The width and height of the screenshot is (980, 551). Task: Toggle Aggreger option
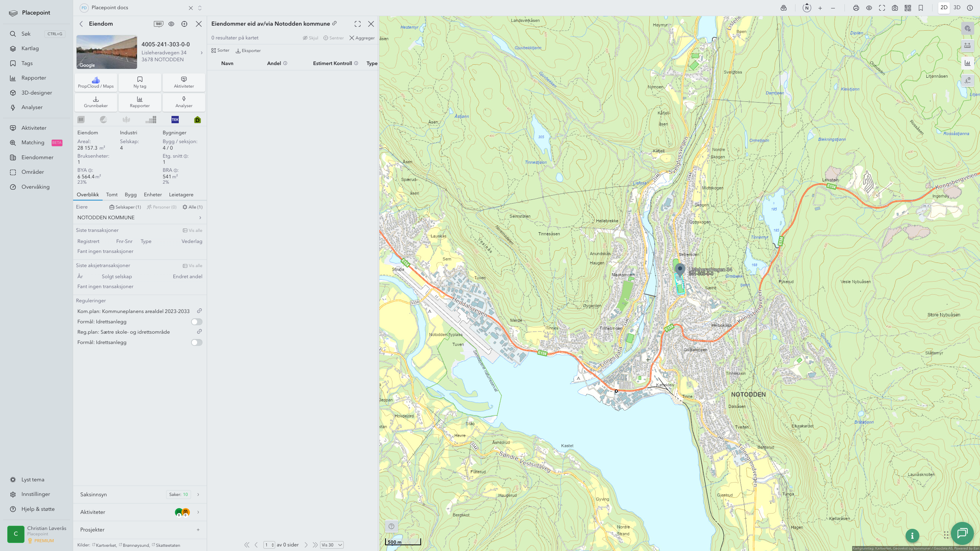[362, 38]
